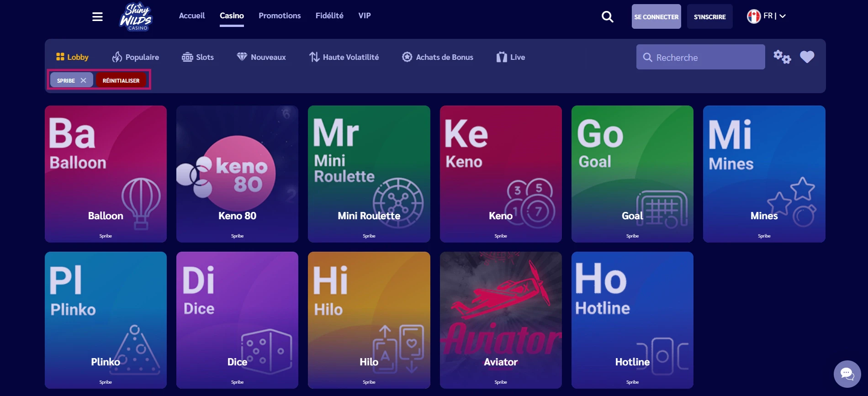Show favorites with the heart icon
868x396 pixels.
pos(807,57)
